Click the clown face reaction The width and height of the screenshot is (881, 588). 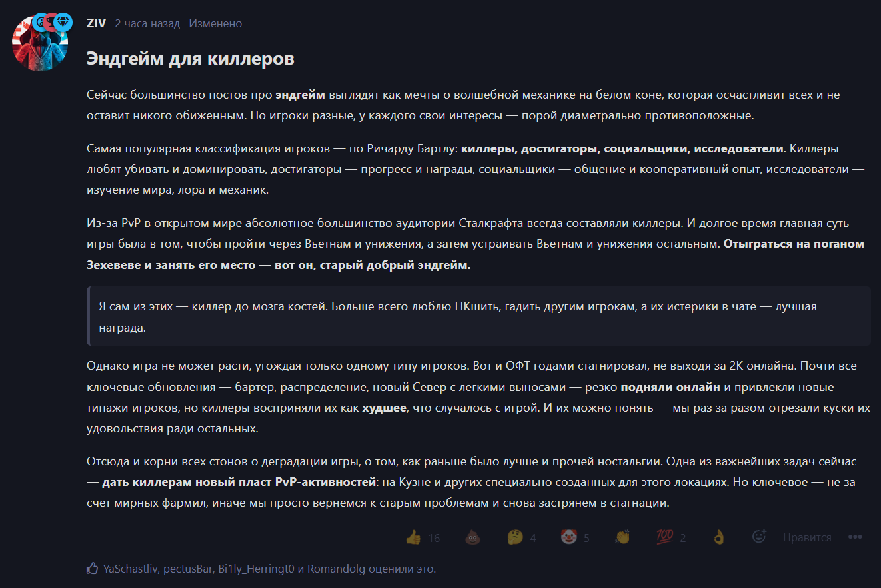(576, 537)
